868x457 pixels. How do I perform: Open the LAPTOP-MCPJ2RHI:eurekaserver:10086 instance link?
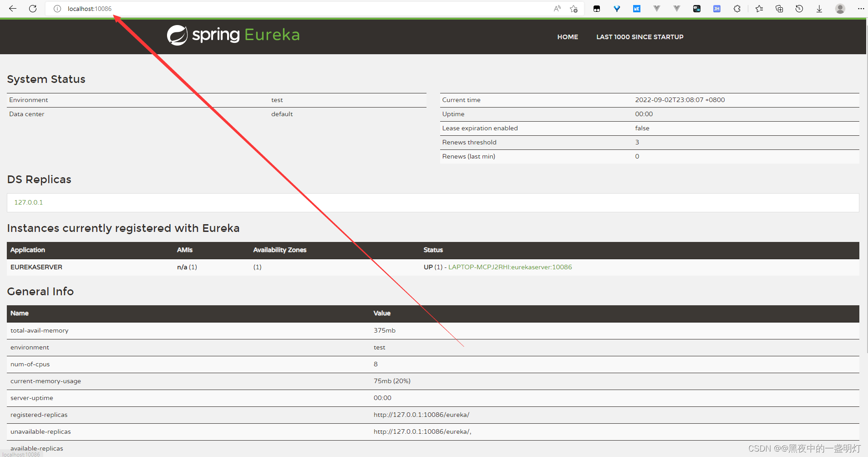point(510,267)
